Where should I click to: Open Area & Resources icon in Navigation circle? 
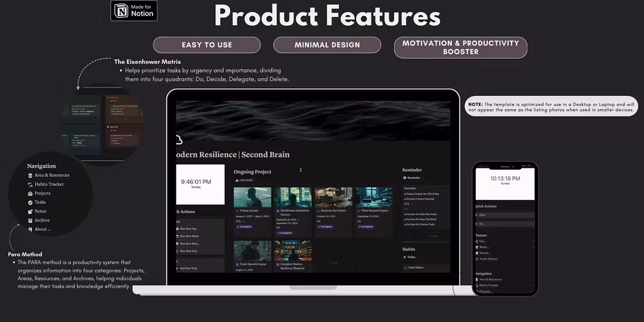(30, 175)
